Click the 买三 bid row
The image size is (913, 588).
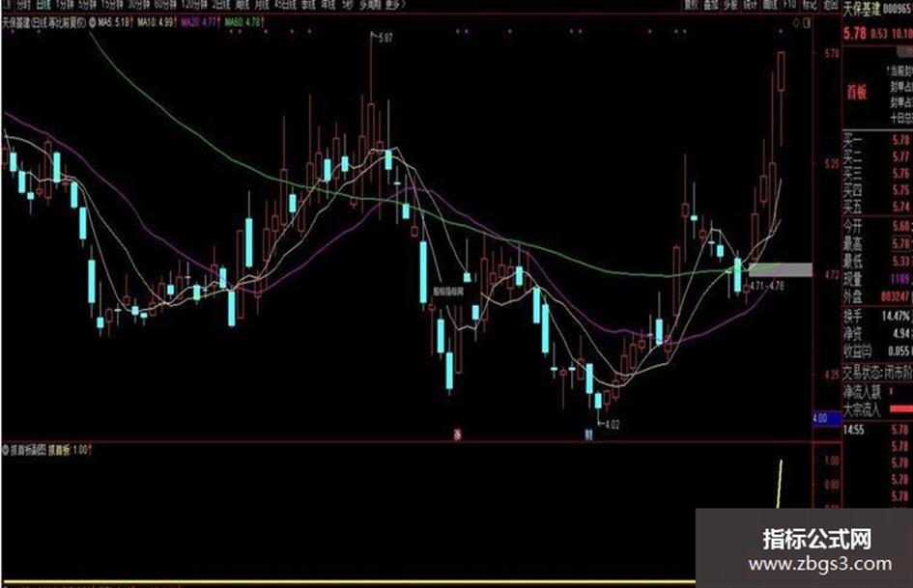[x=877, y=174]
